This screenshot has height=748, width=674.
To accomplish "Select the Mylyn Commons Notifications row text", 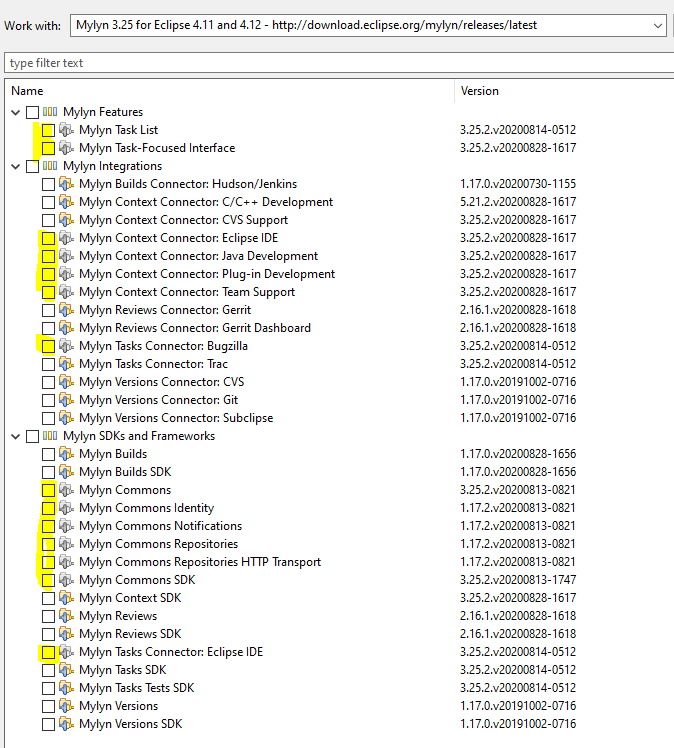I will 161,526.
